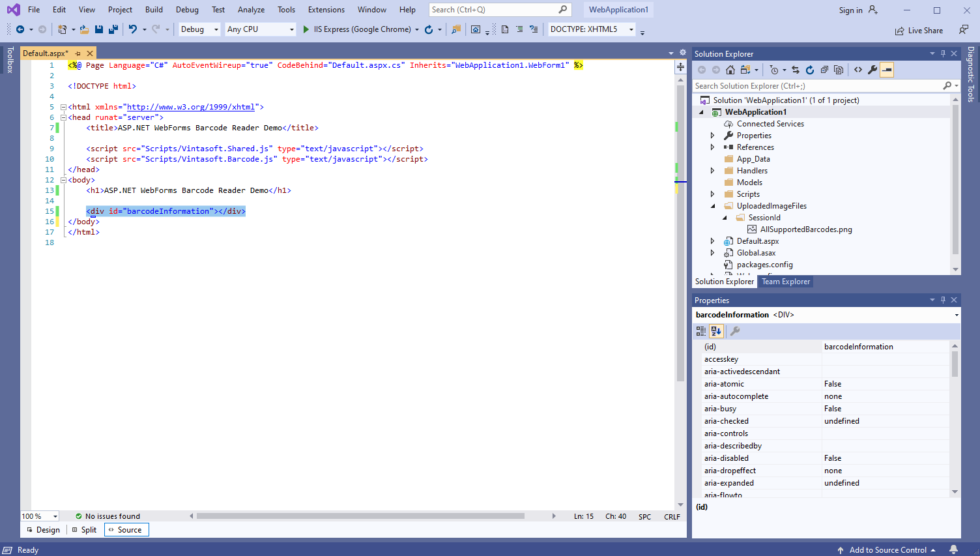Toggle Preview Selected Items in Solution Explorer
Image resolution: width=980 pixels, height=556 pixels.
[x=887, y=70]
